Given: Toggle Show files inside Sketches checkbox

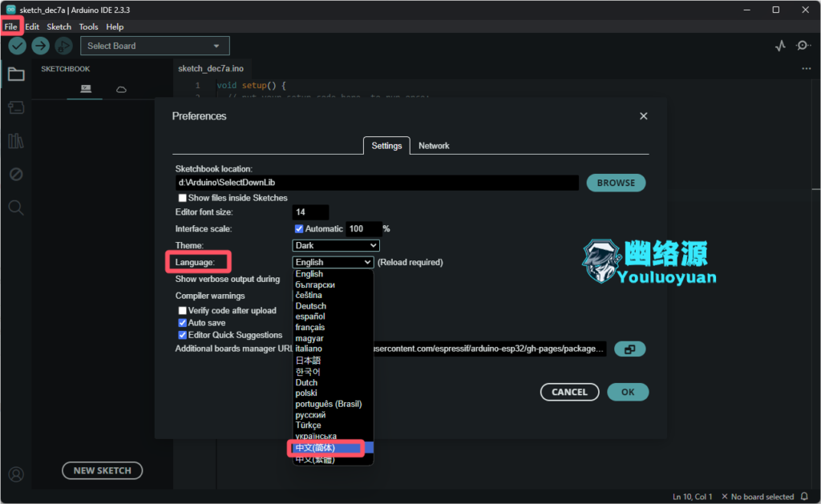Looking at the screenshot, I should click(x=182, y=198).
